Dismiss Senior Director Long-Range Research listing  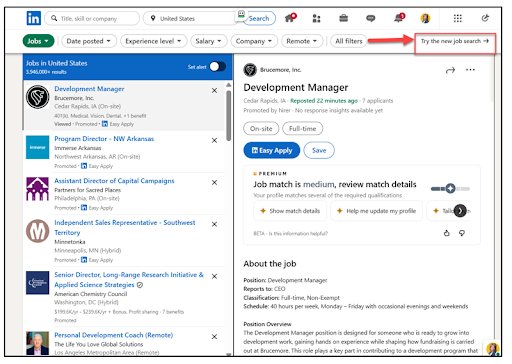coord(214,276)
